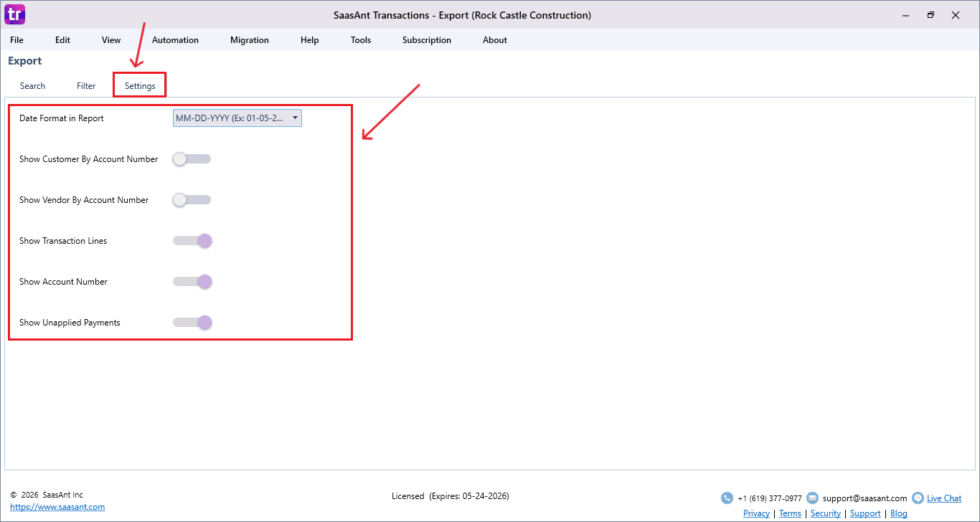Viewport: 980px width, 522px height.
Task: Open the Subscription menu
Action: (x=426, y=39)
